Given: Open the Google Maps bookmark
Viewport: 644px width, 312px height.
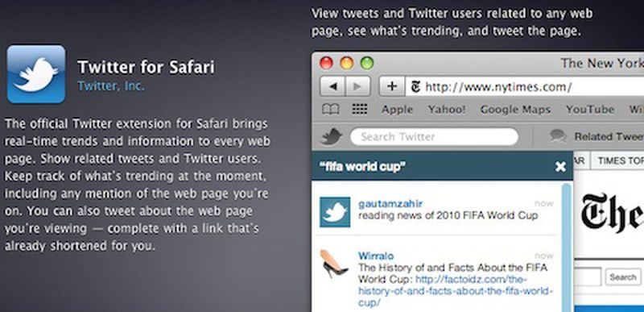Looking at the screenshot, I should click(x=515, y=110).
